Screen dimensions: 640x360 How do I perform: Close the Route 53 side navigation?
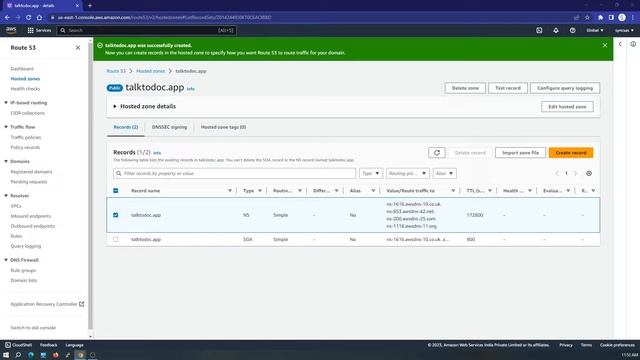(x=78, y=48)
